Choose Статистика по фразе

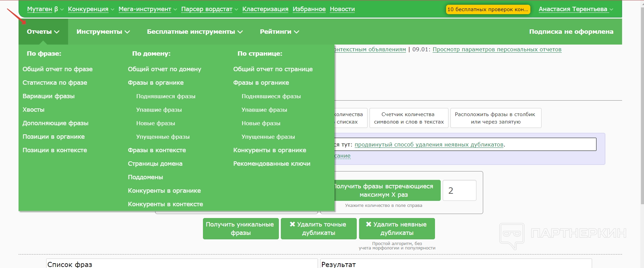coord(55,83)
